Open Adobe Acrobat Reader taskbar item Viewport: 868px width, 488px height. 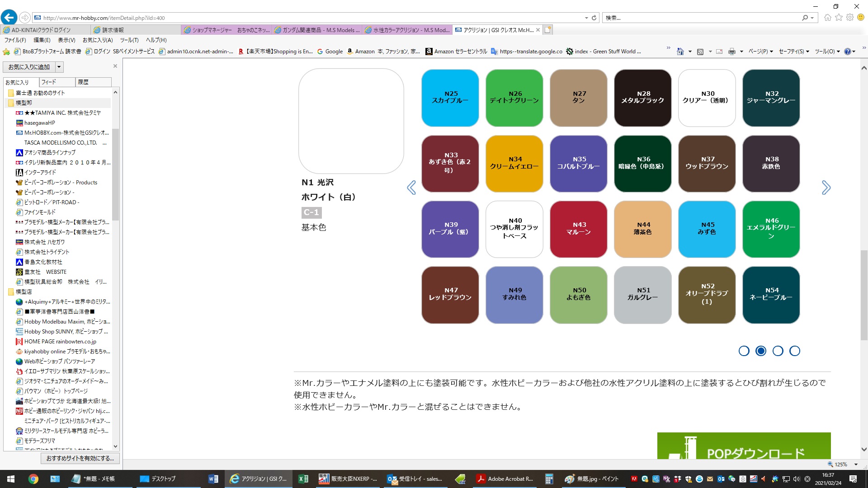505,479
